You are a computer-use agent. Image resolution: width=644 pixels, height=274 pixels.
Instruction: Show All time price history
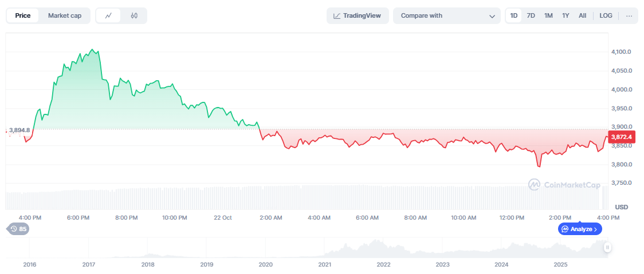[582, 16]
